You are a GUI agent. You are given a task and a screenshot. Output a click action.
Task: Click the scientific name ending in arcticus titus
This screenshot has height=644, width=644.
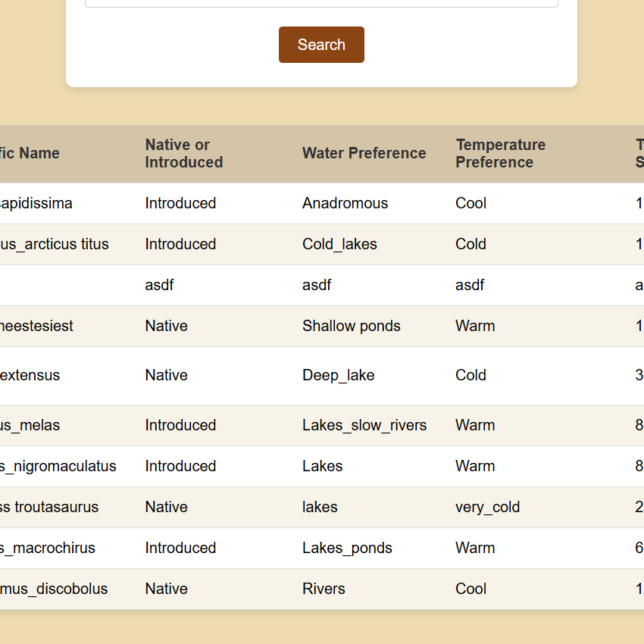[55, 244]
